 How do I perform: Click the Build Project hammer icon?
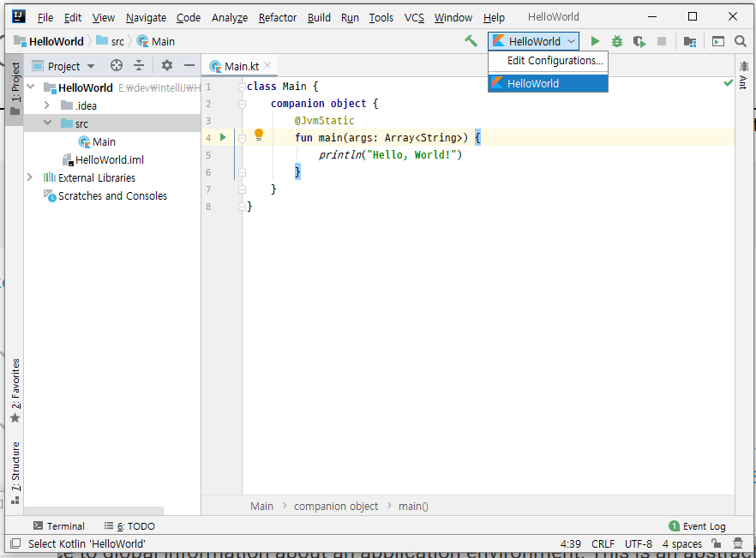click(471, 41)
